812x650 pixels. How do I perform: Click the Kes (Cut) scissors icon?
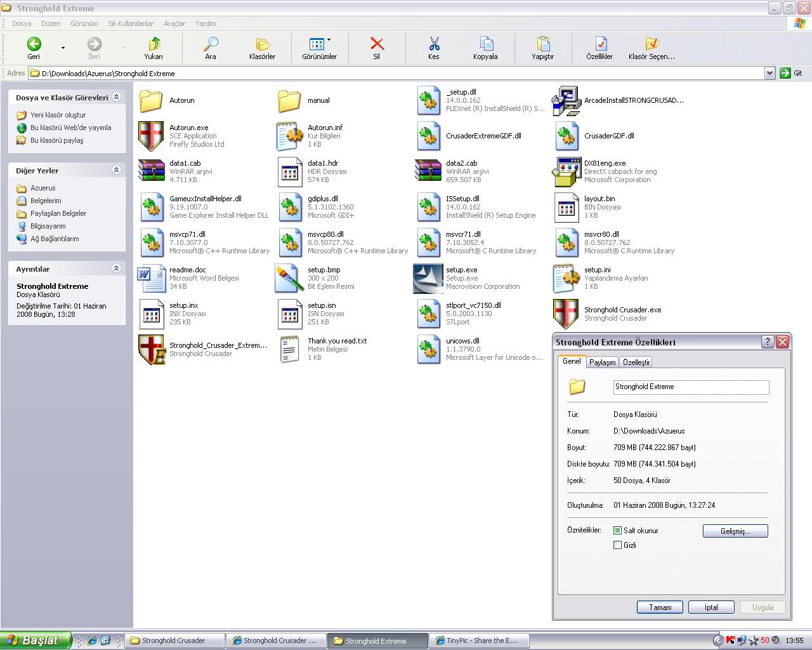(434, 44)
